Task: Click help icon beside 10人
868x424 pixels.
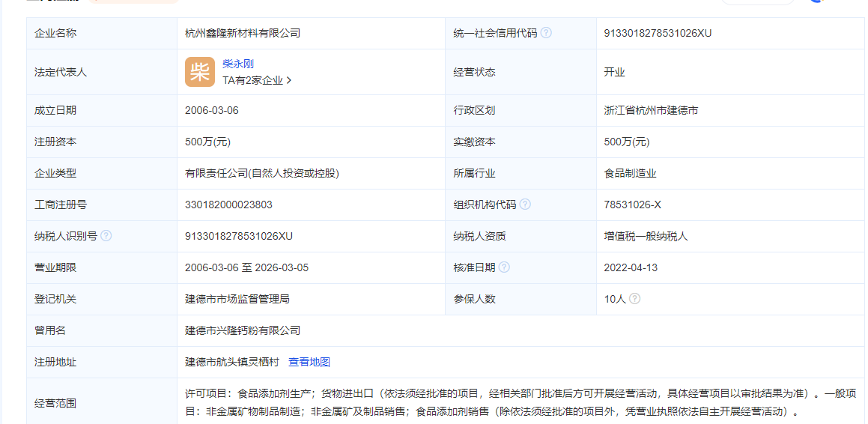Action: point(635,299)
